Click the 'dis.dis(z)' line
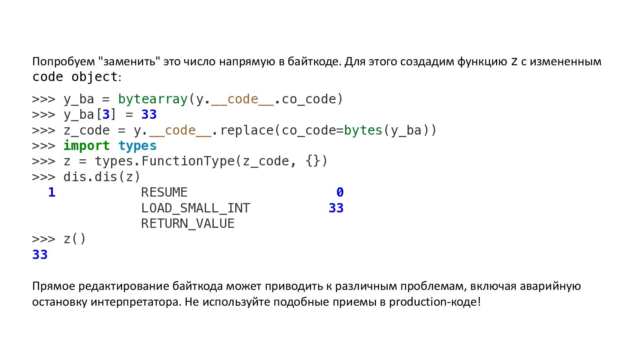 click(x=86, y=177)
